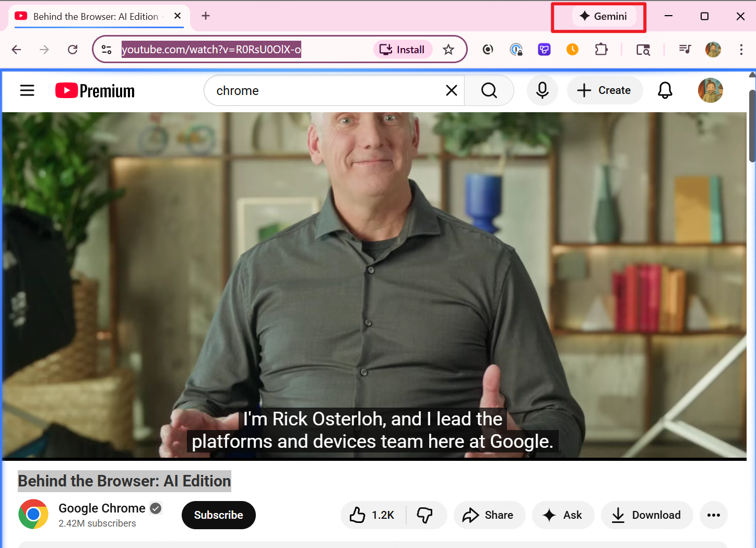Viewport: 756px width, 548px height.
Task: Open YouTube account avatar menu
Action: point(710,91)
